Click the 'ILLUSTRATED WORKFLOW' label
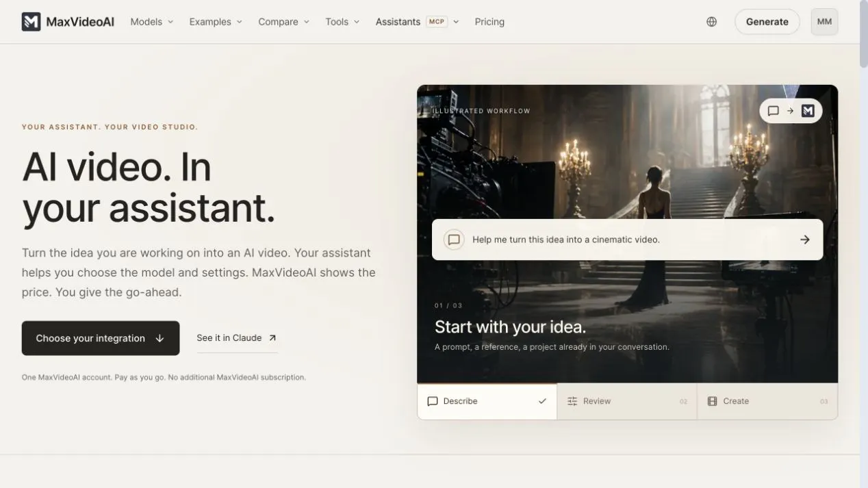Image resolution: width=868 pixels, height=488 pixels. click(481, 111)
